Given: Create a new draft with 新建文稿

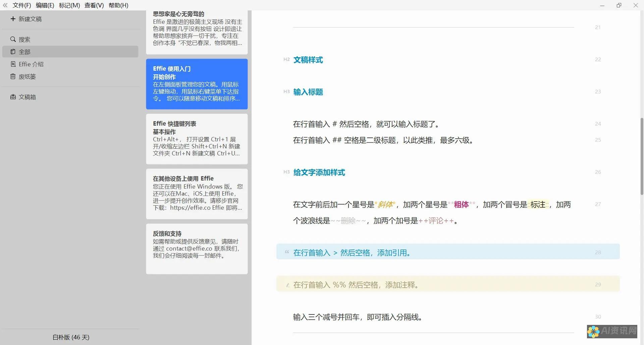Looking at the screenshot, I should coord(30,19).
